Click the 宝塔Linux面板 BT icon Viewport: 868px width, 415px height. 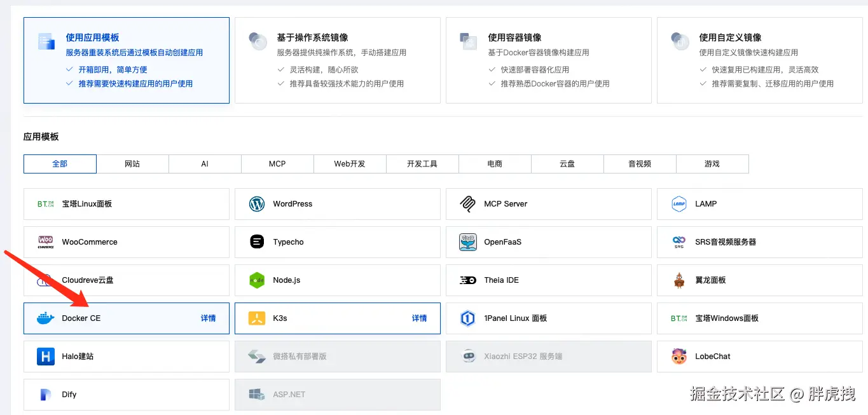pyautogui.click(x=46, y=204)
